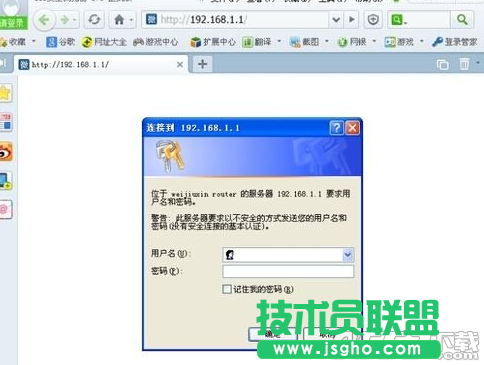Click the 截图 screenshot tool
Viewport: 484px width, 365px height.
pyautogui.click(x=305, y=42)
